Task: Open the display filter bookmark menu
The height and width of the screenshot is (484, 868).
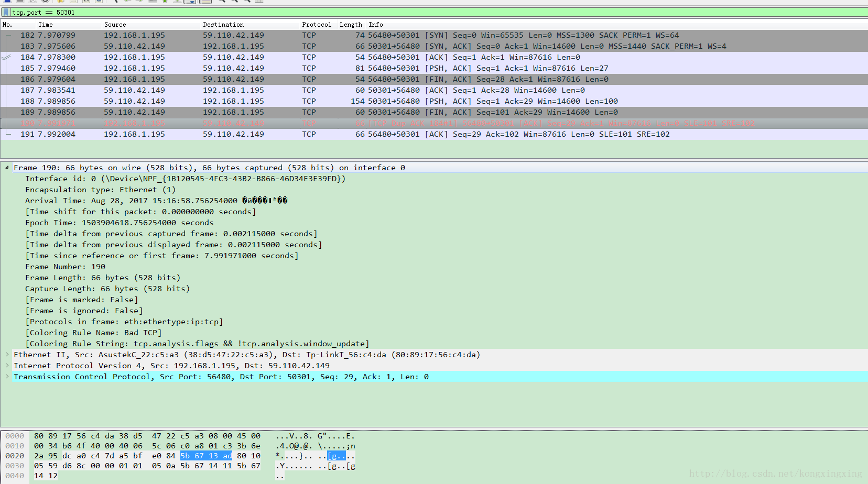Action: tap(6, 12)
